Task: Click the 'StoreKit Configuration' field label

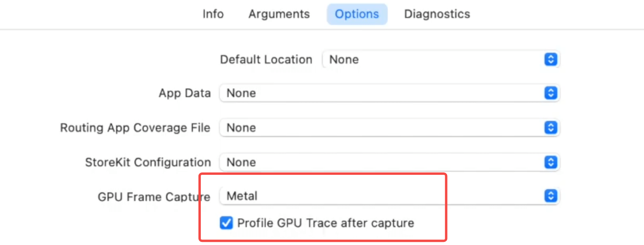Action: 148,162
